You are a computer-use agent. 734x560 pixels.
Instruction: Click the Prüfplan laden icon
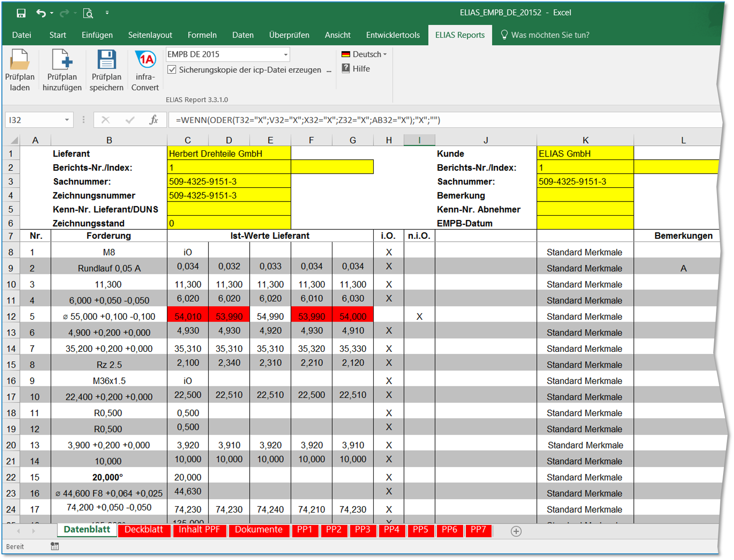tap(19, 61)
